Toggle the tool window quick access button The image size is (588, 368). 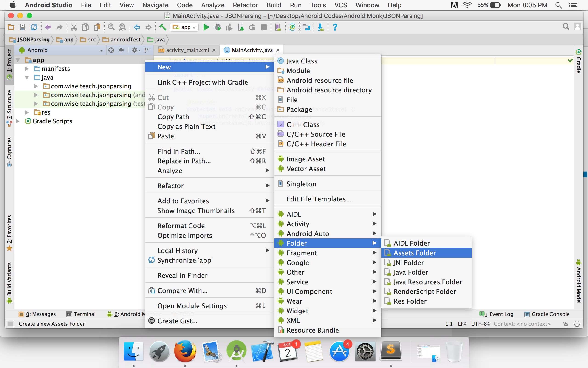point(10,324)
